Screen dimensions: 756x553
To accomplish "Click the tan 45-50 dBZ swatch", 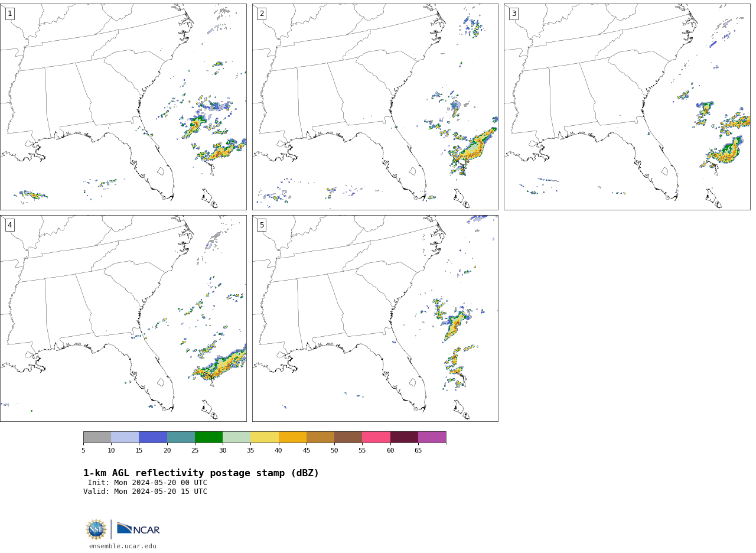I will tap(320, 437).
